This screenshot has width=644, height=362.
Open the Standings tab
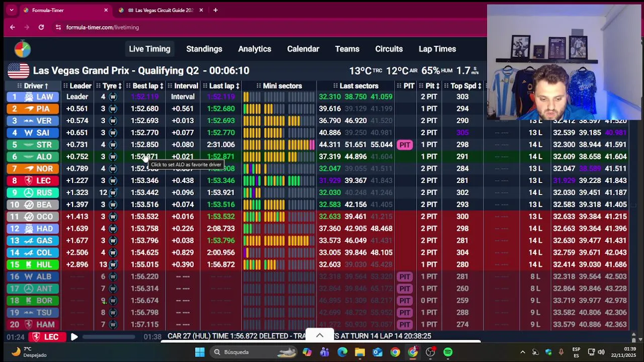click(204, 49)
